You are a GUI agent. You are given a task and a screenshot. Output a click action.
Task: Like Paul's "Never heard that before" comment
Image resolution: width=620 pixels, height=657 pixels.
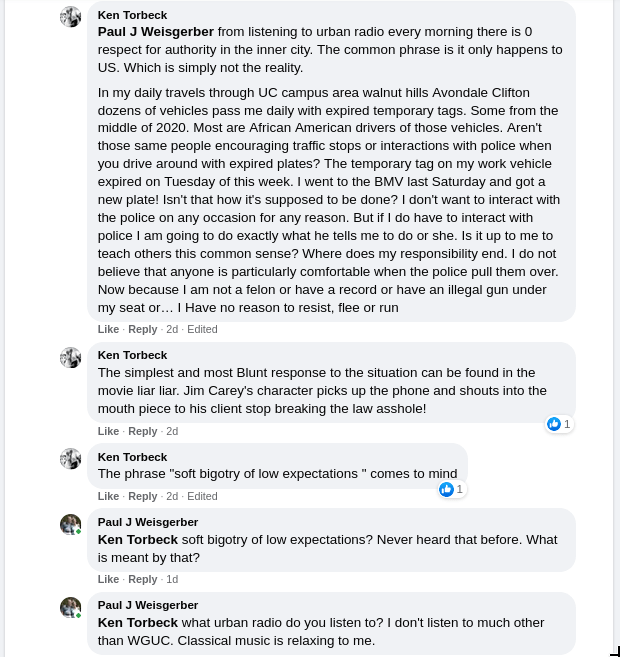[x=108, y=579]
